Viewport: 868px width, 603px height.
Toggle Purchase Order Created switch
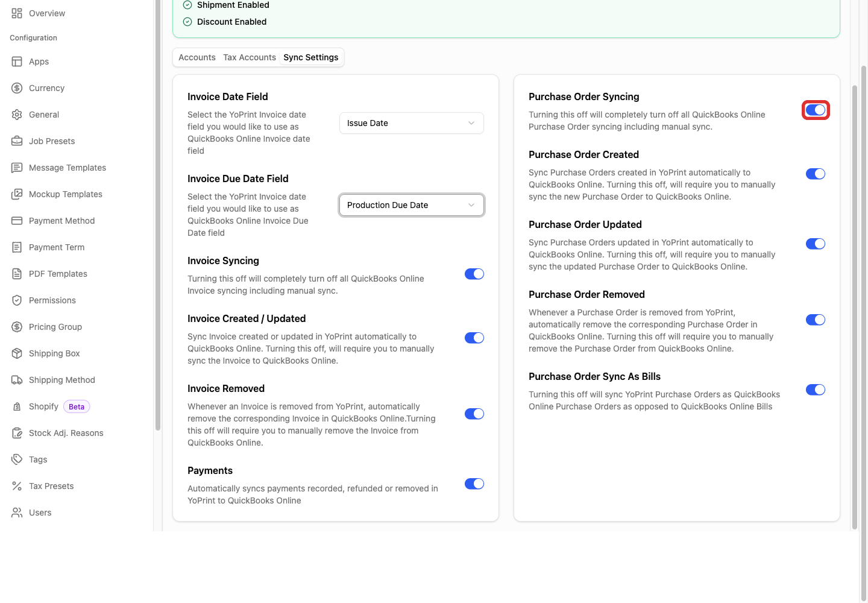[816, 174]
